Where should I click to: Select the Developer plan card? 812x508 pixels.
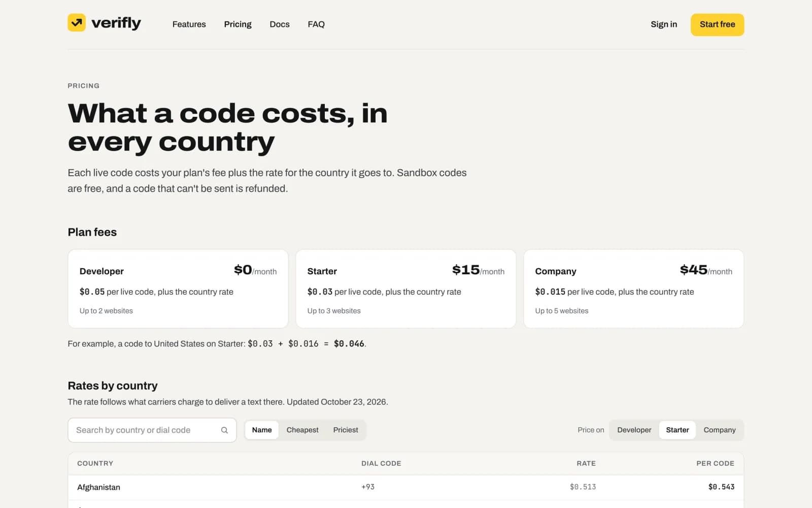click(x=178, y=289)
